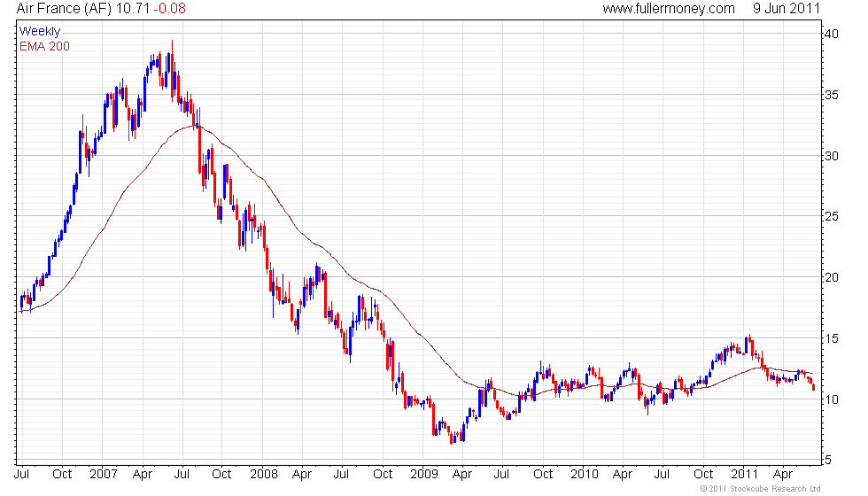Click the 25 price axis label
This screenshot has height=496, width=868.
(x=832, y=216)
